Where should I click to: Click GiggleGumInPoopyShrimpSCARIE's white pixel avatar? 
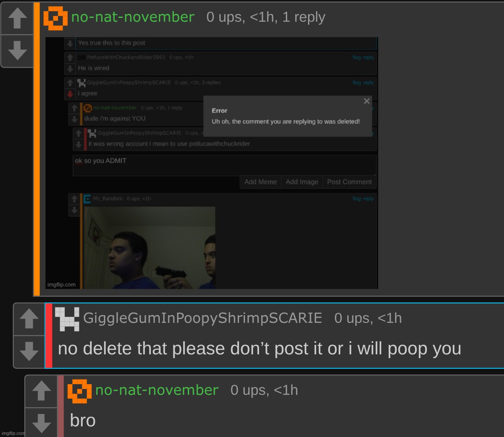pyautogui.click(x=67, y=319)
